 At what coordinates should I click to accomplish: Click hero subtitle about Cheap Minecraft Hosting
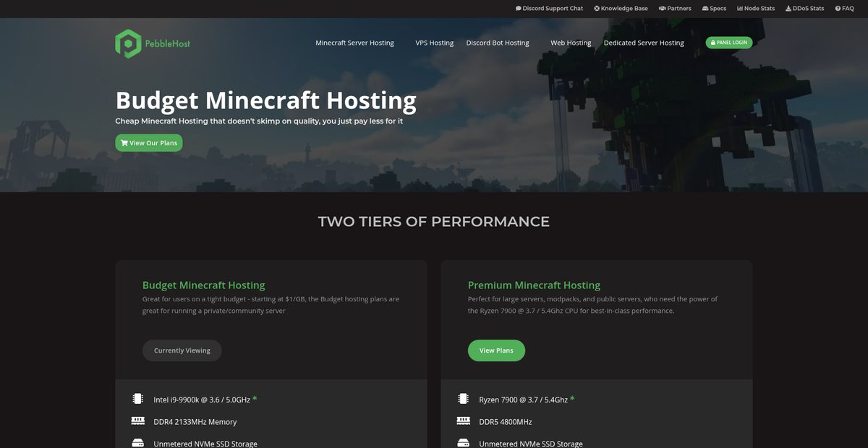click(259, 121)
